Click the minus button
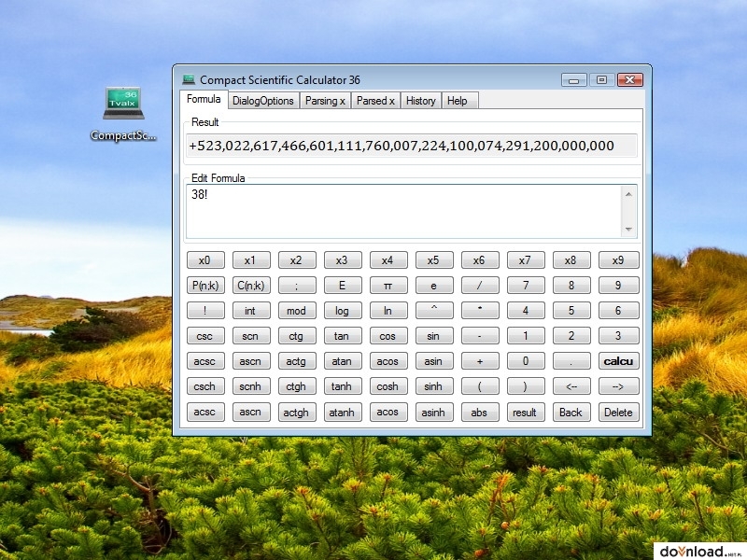Viewport: 747px width, 560px height. pyautogui.click(x=480, y=336)
